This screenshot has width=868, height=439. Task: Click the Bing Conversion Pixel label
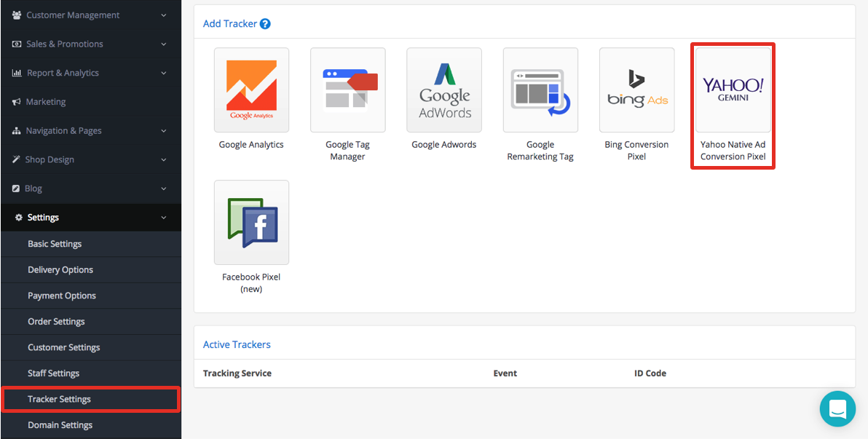point(636,151)
